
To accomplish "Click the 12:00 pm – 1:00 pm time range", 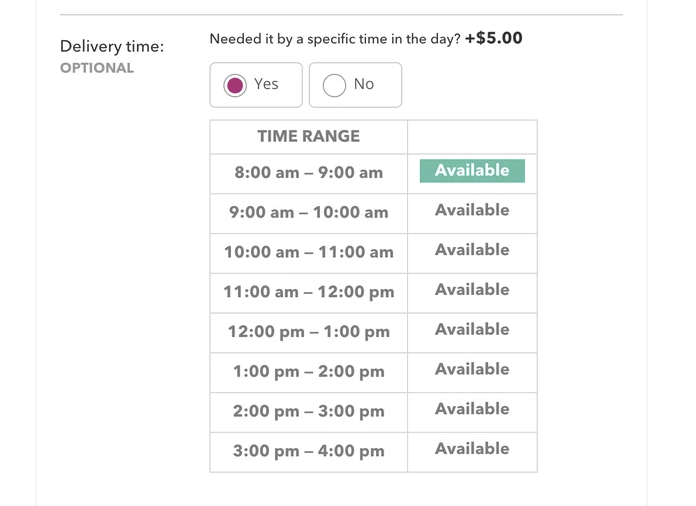I will tap(309, 332).
